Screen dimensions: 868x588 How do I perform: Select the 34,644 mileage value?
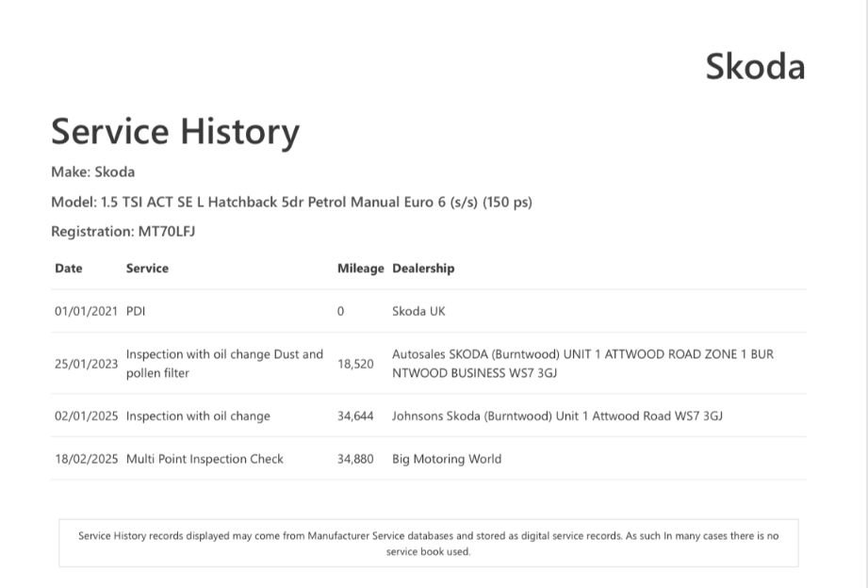[x=355, y=416]
